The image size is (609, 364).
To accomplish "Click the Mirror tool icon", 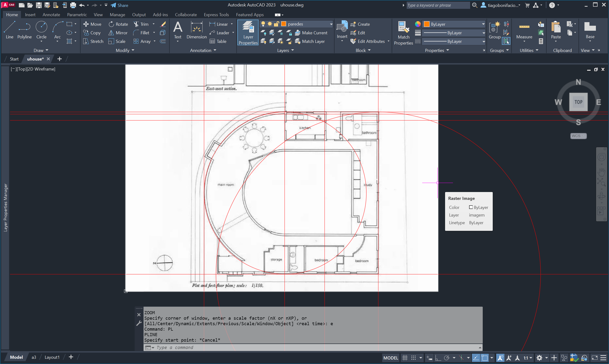I will point(111,33).
